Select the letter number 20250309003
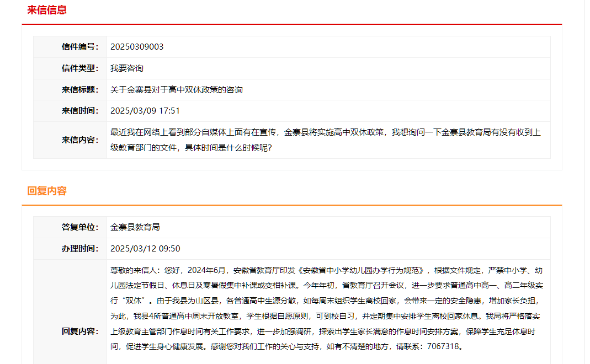Screen dimensions: 590x364 (137, 47)
